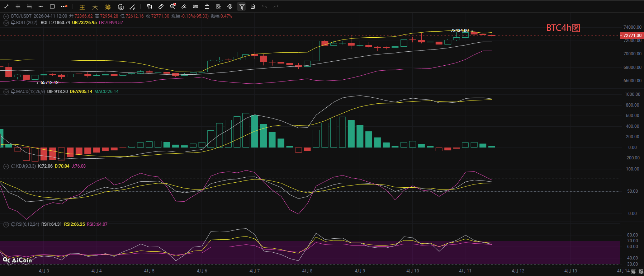This screenshot has width=644, height=276.
Task: Click the yellow 大 toolbar button
Action: pyautogui.click(x=95, y=7)
